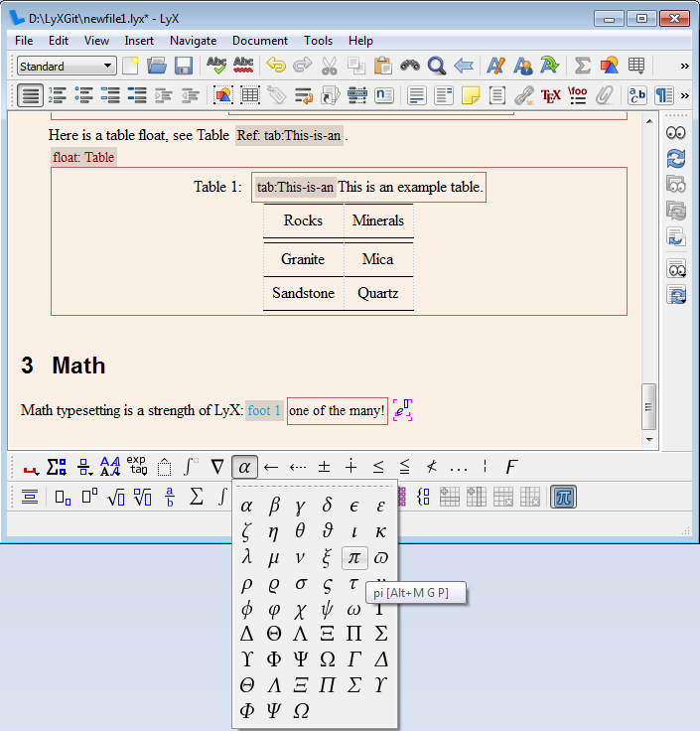Insert a hyperlink with the chain icon

[x=524, y=95]
